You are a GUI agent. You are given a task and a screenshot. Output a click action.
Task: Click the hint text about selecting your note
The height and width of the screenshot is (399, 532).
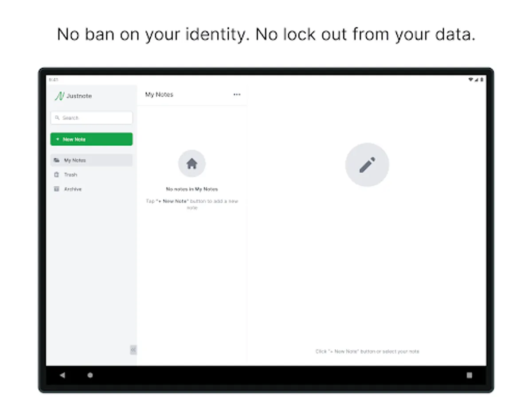tap(367, 352)
